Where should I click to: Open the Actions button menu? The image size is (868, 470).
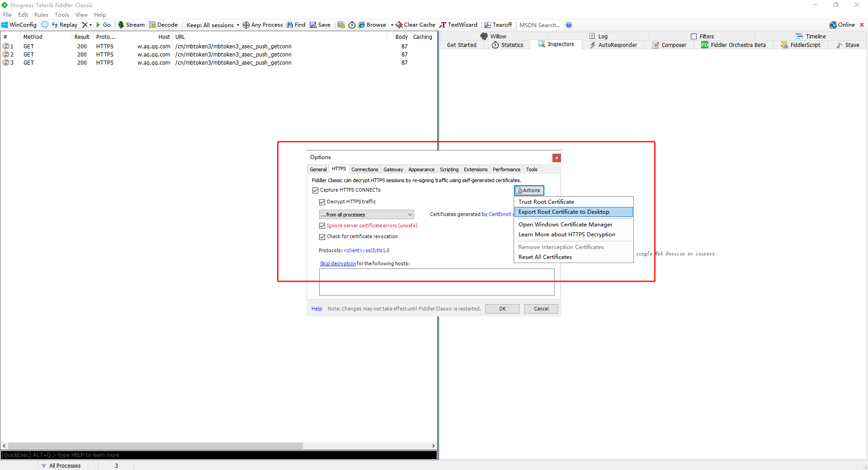pos(529,190)
